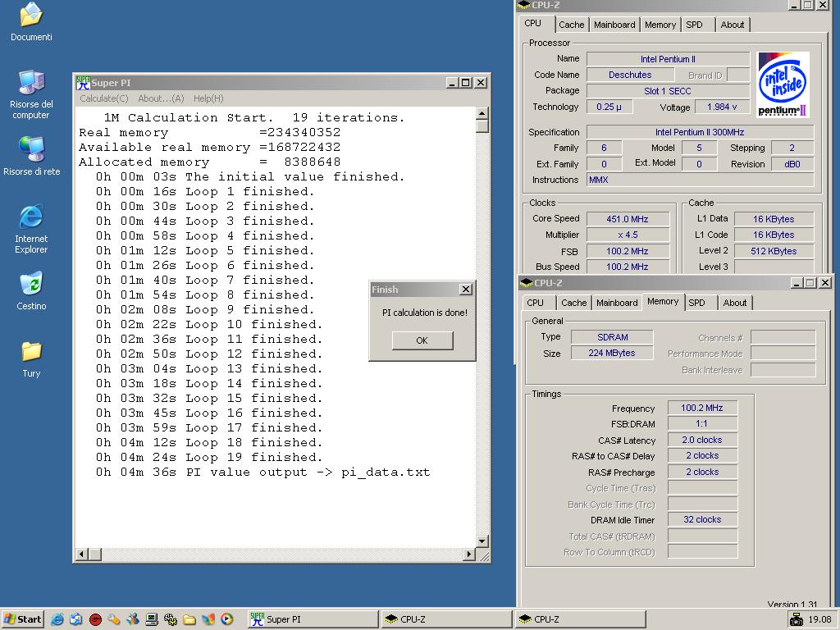Click the computer monitor quick launch icon

coord(151,619)
